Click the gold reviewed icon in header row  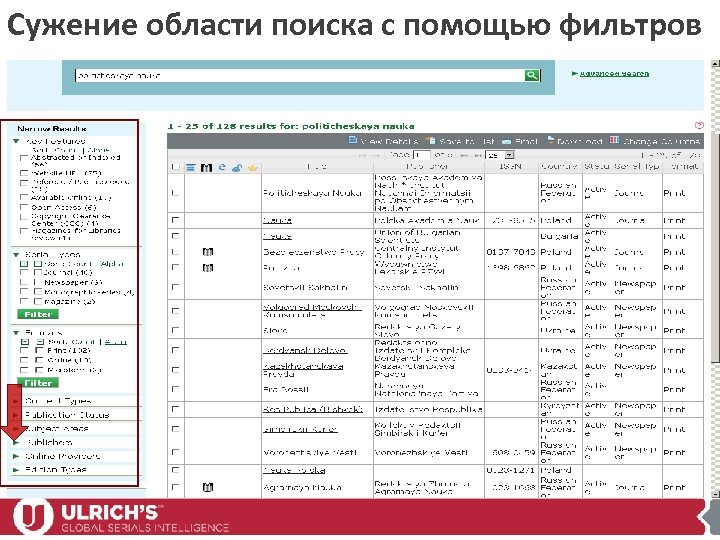pos(253,168)
